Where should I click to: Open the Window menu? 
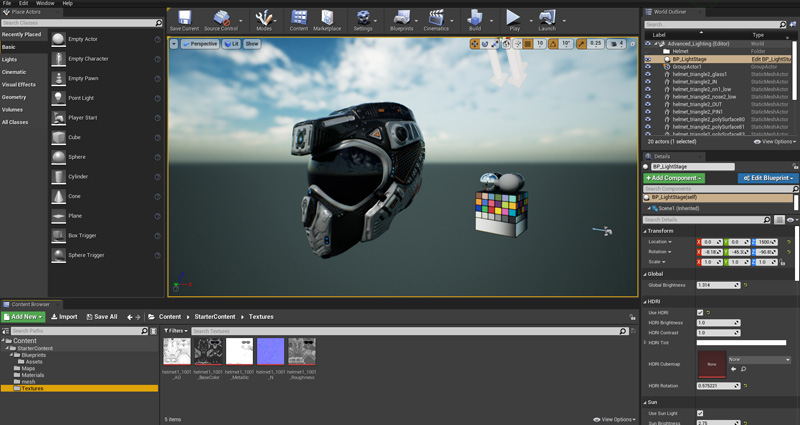pos(45,3)
